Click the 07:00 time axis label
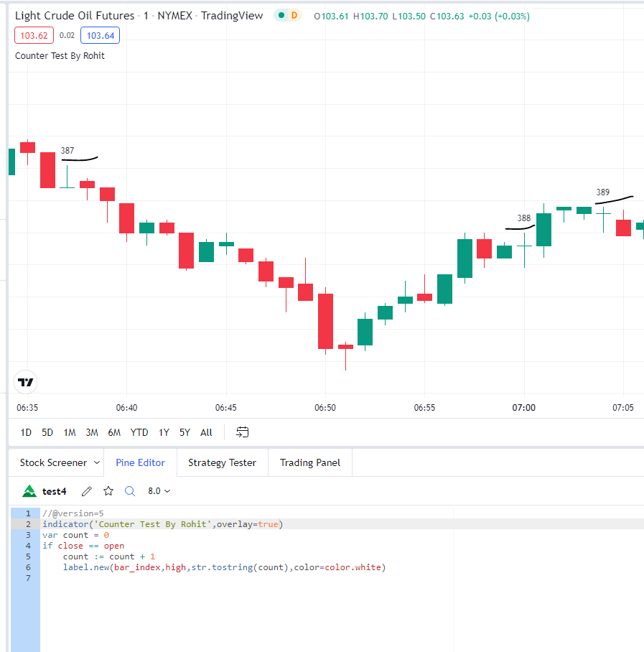This screenshot has width=644, height=652. (x=524, y=408)
